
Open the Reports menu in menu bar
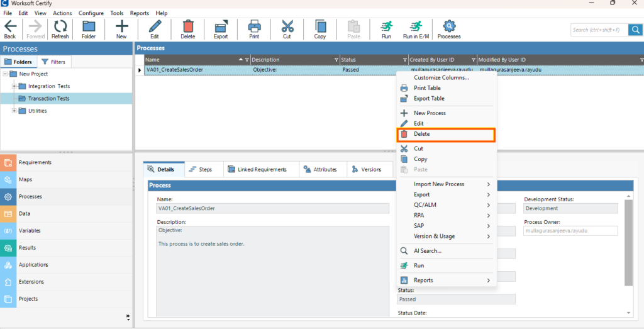[x=140, y=13]
